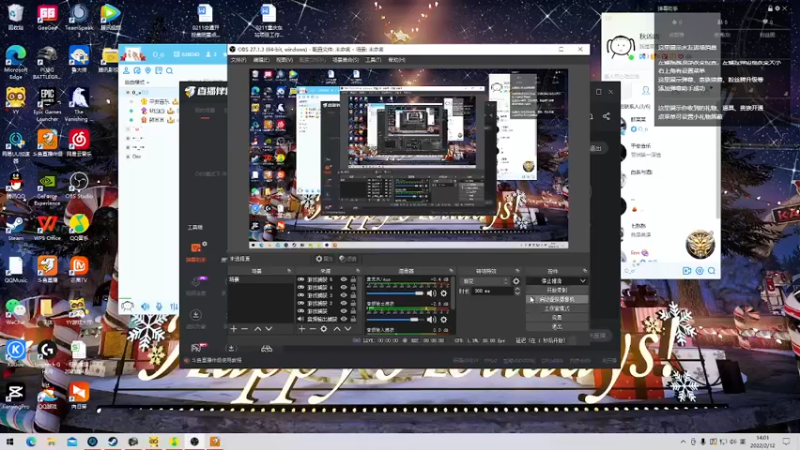The image size is (800, 450).
Task: Expand the Otto group in YY tree
Action: [128, 156]
